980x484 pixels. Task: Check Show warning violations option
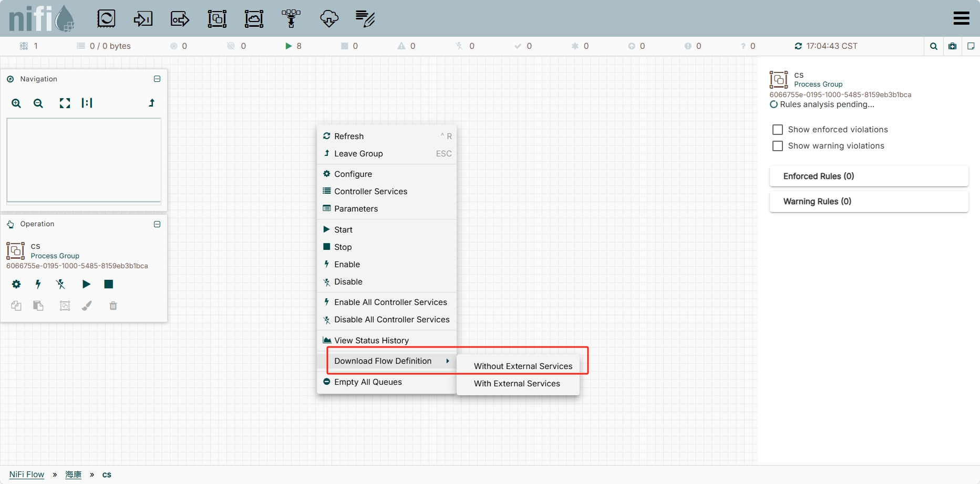pos(778,146)
